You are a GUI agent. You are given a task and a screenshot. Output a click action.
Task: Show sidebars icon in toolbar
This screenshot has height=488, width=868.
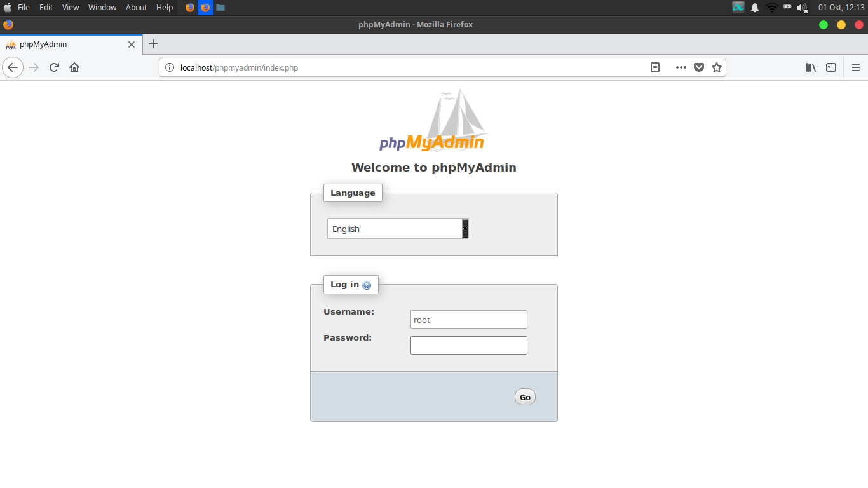pyautogui.click(x=831, y=67)
